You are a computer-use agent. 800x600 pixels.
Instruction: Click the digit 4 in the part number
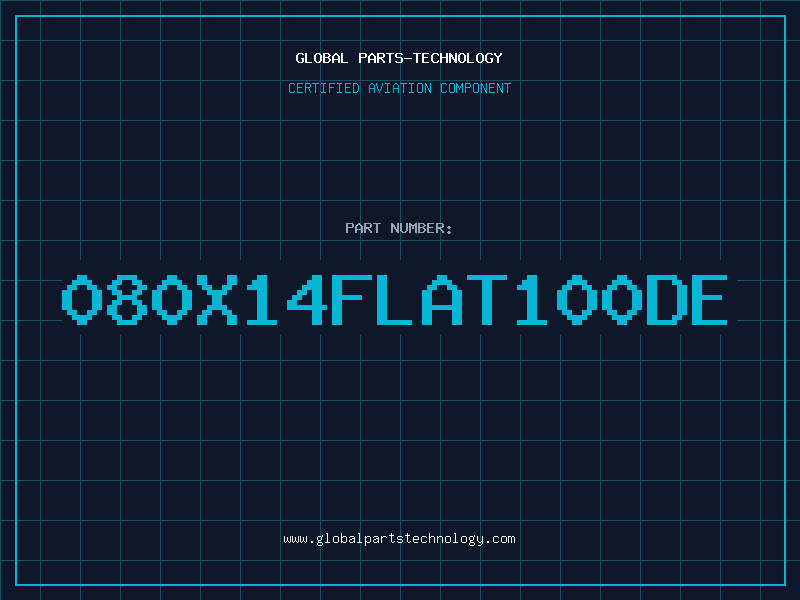tap(307, 299)
